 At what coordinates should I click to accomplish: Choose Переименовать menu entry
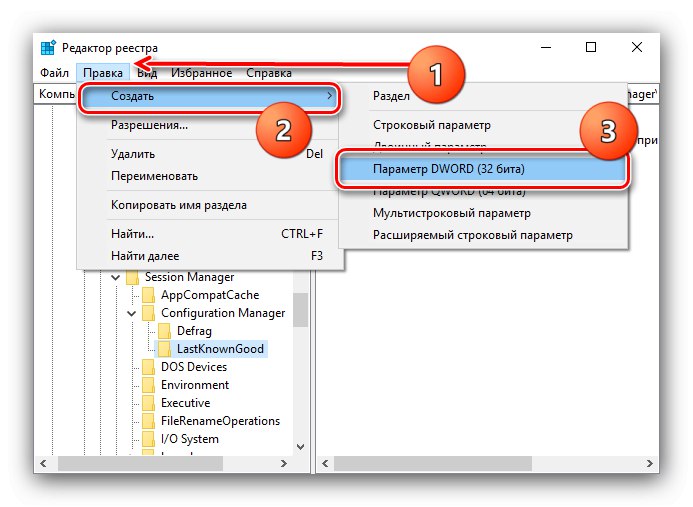coord(209,176)
